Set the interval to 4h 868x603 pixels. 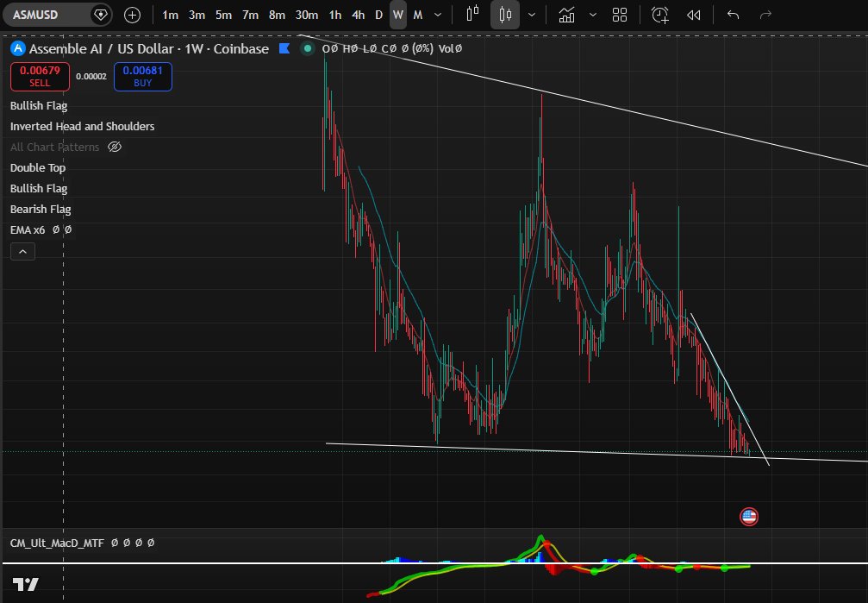pyautogui.click(x=359, y=15)
